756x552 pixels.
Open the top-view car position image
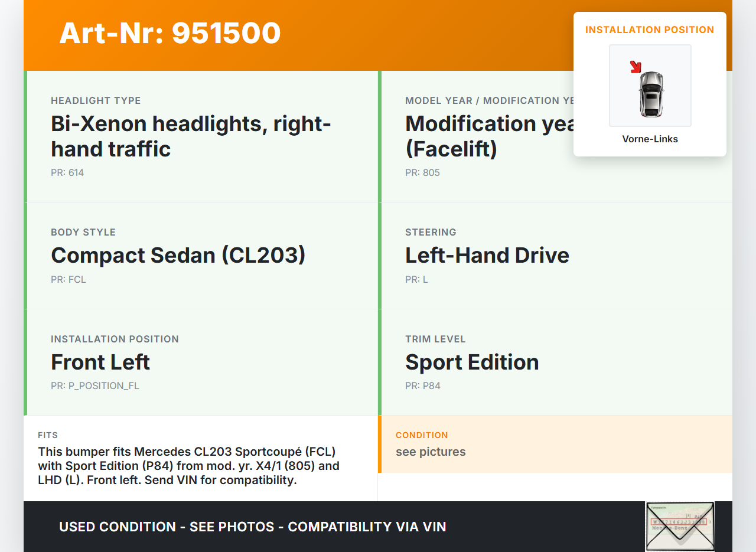(650, 86)
